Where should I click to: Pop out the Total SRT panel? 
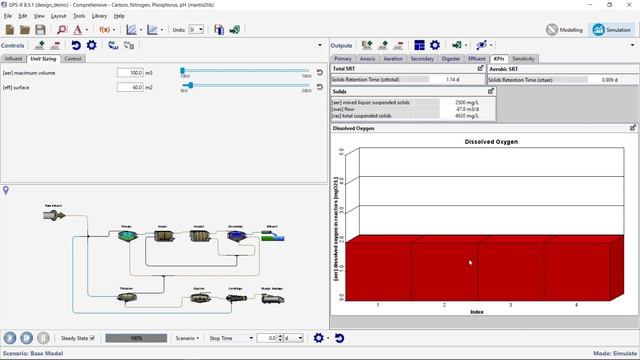click(480, 69)
